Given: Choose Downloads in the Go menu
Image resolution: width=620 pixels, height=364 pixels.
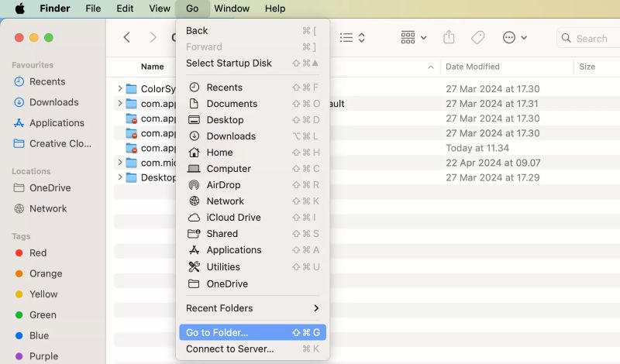Looking at the screenshot, I should [253, 136].
